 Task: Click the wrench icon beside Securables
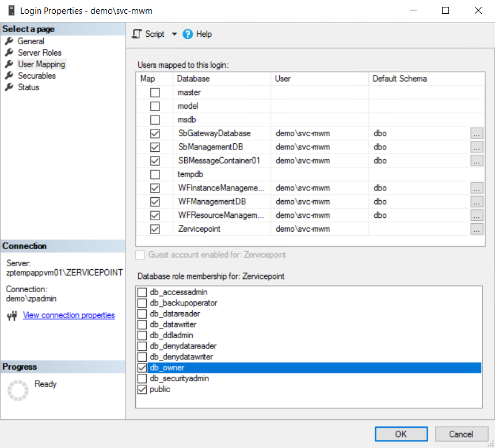(x=9, y=76)
